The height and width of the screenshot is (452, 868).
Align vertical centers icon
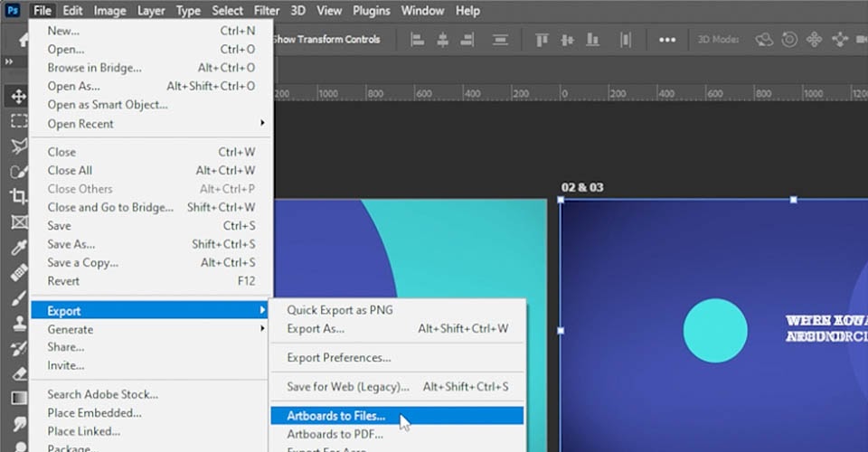pyautogui.click(x=567, y=39)
